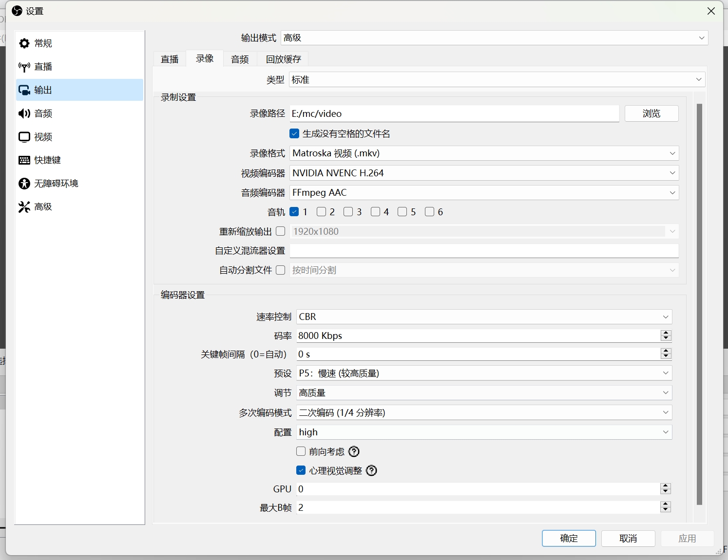Viewport: 728px width, 560px height.
Task: Uncheck 生成没有空格的文件名 checkbox
Action: tap(294, 133)
